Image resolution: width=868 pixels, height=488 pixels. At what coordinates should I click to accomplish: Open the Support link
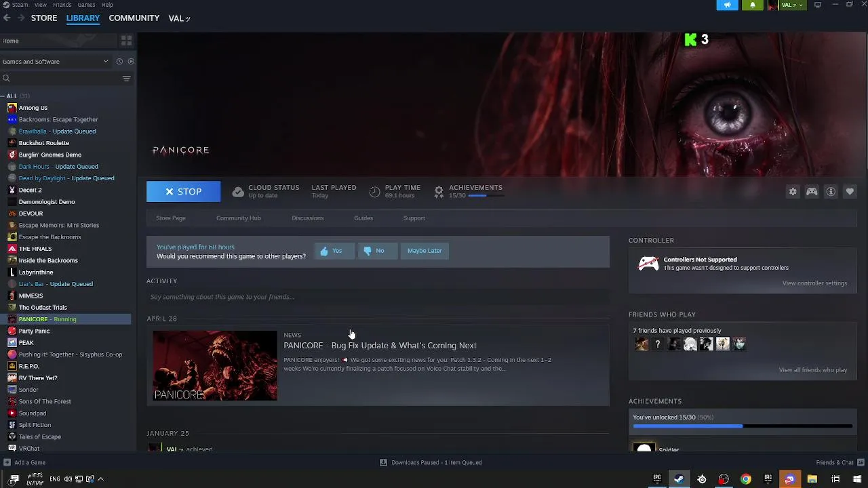tap(414, 218)
